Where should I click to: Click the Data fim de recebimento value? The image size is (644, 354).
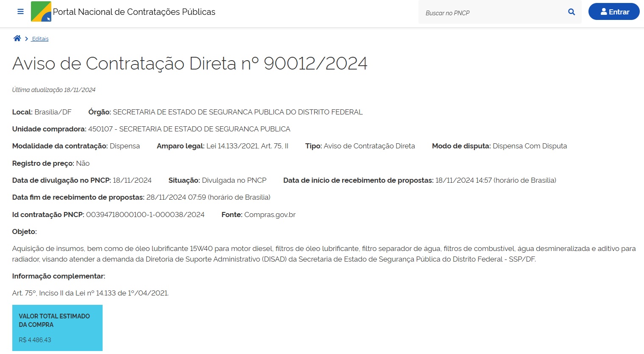[x=208, y=197]
